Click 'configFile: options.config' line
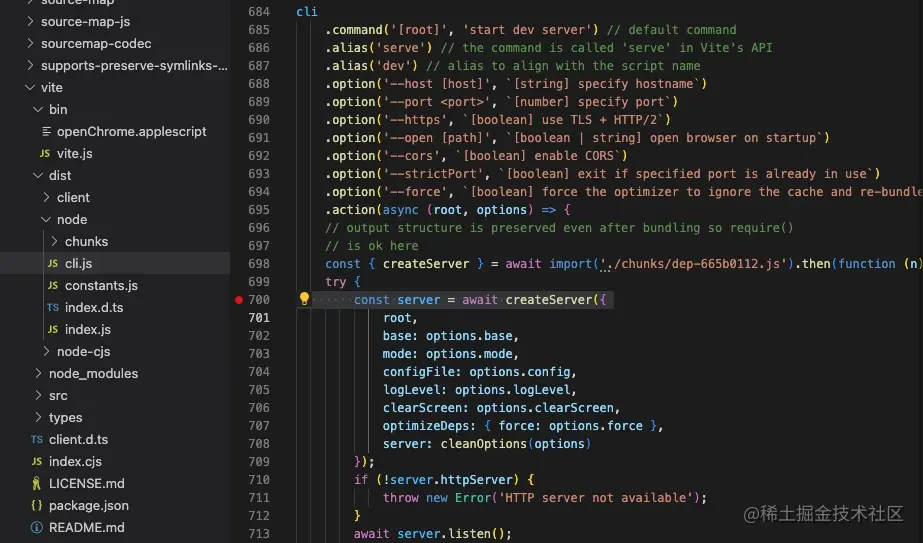The height and width of the screenshot is (543, 923). pos(479,372)
